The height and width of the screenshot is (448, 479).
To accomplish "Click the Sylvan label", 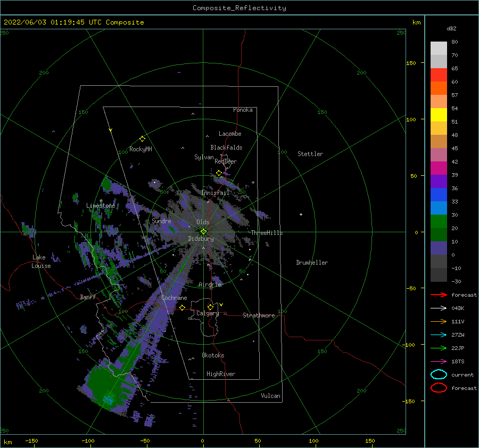I will click(204, 157).
